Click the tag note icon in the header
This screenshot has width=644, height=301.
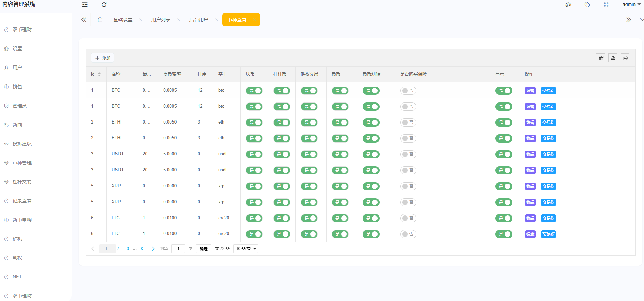587,5
